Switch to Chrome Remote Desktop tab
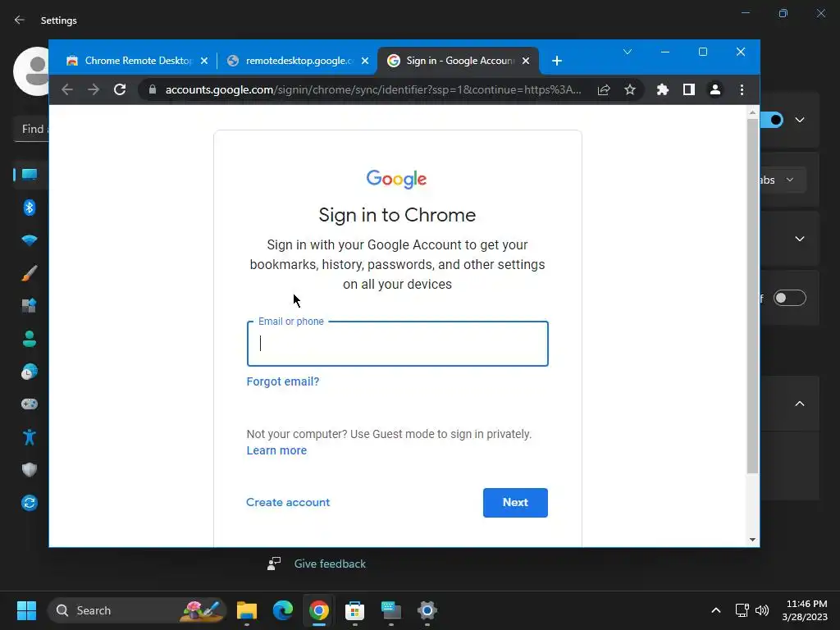 click(138, 61)
